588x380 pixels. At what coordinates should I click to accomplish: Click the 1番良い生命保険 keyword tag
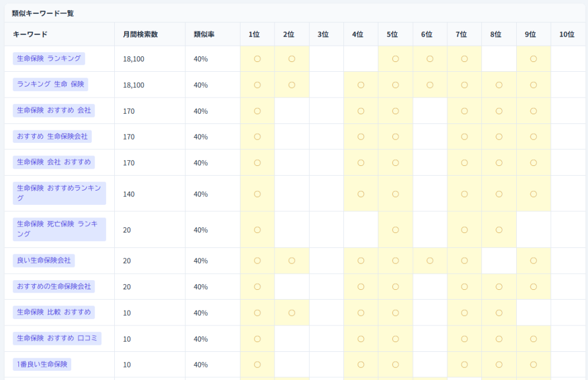click(x=42, y=365)
